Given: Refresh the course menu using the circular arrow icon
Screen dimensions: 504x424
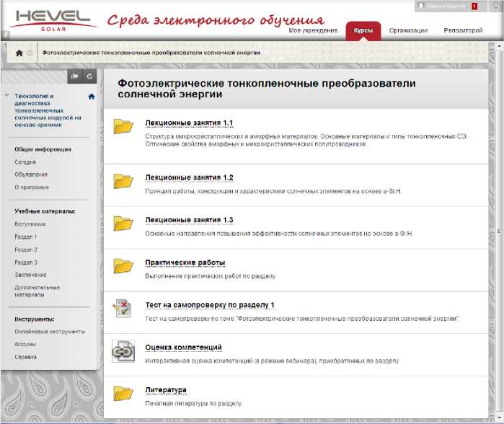Looking at the screenshot, I should (x=89, y=76).
